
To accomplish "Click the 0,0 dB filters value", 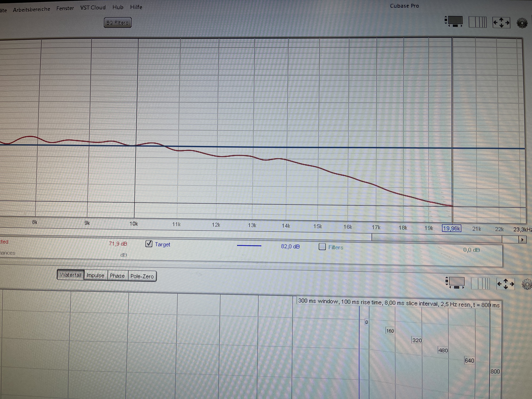I will pyautogui.click(x=472, y=250).
